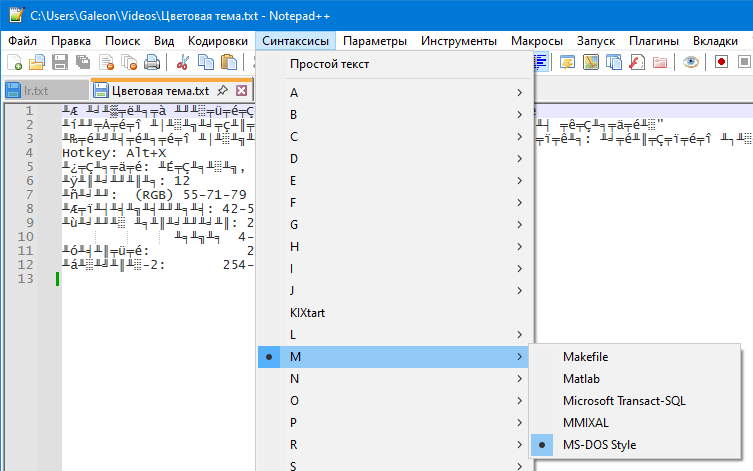
Task: Close the Цветовая тема.txt tab
Action: (x=240, y=90)
